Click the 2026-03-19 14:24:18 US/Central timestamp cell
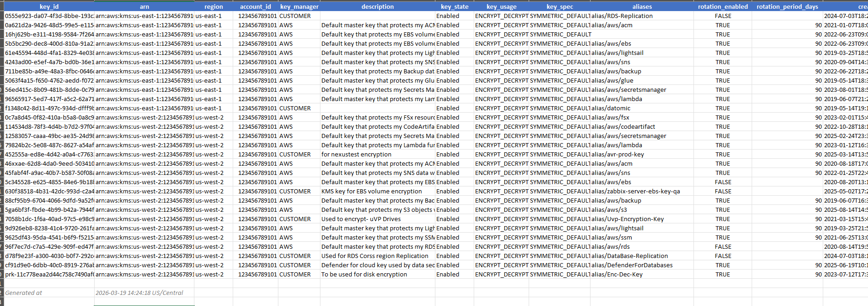868x306 pixels. [144, 293]
